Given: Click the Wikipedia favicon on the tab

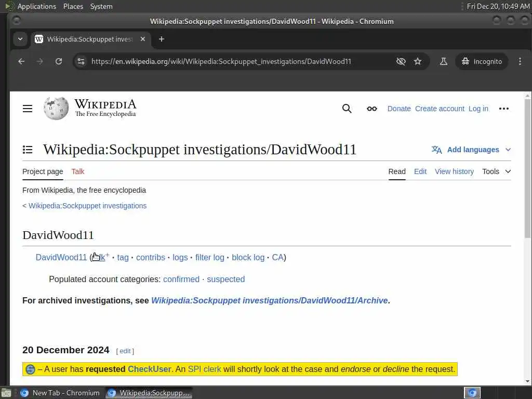Looking at the screenshot, I should point(39,39).
